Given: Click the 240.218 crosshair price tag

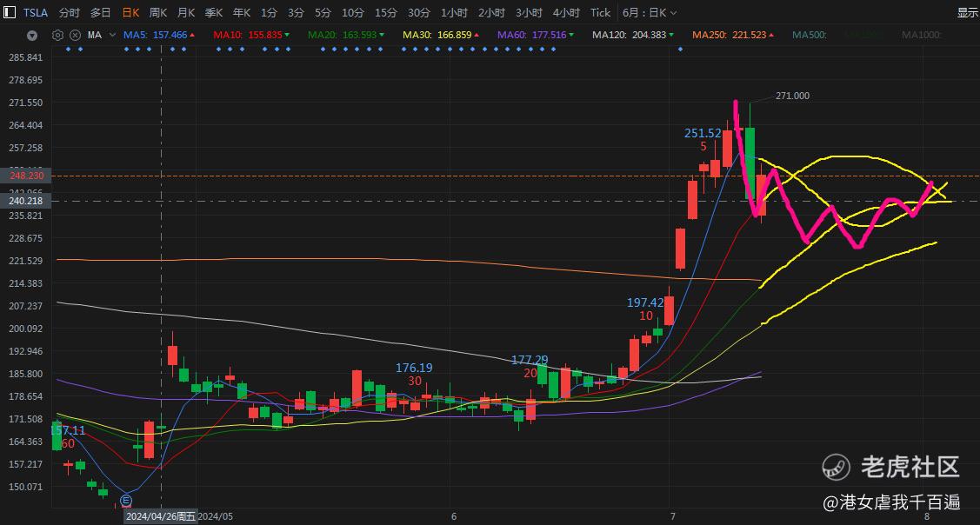Looking at the screenshot, I should coord(25,201).
